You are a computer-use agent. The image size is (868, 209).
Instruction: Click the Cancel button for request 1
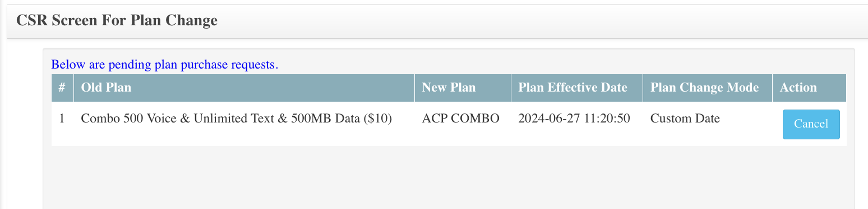[x=811, y=124]
